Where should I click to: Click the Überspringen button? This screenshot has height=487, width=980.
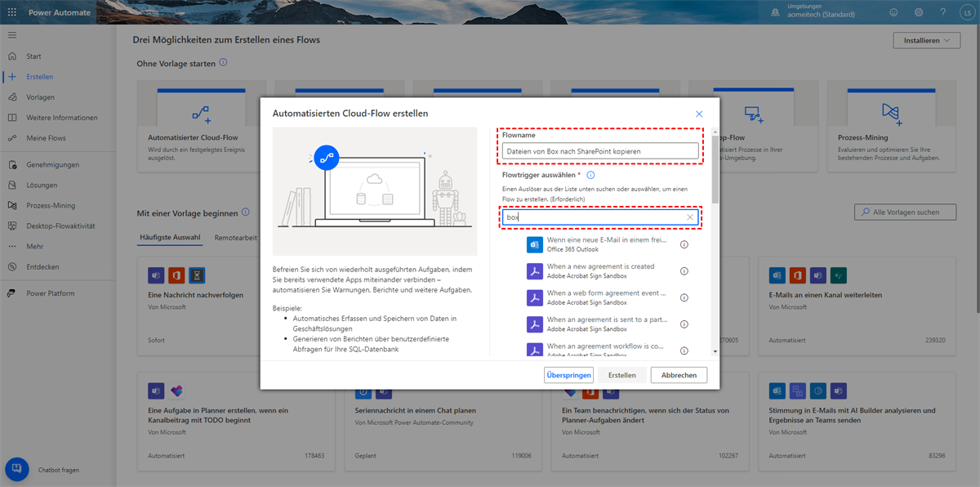click(x=568, y=375)
